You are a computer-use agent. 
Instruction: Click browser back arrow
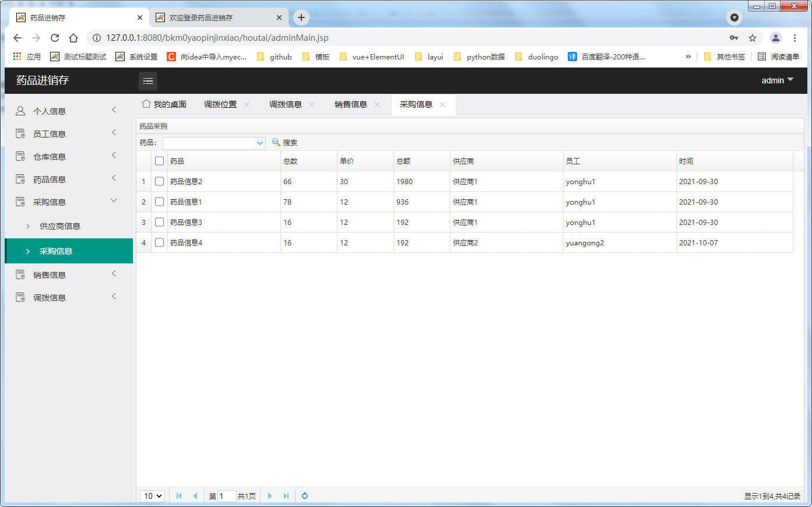click(17, 38)
